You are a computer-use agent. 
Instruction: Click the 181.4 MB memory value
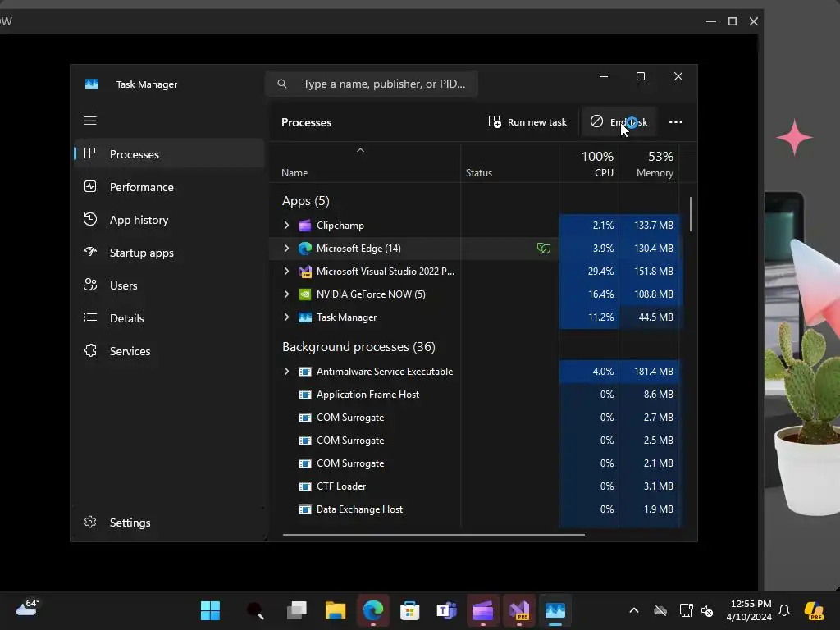pyautogui.click(x=654, y=372)
